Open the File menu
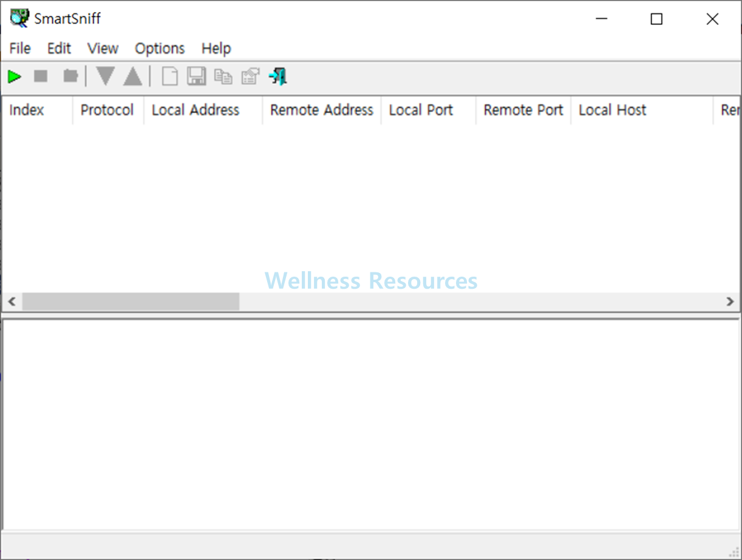This screenshot has height=560, width=742. (x=20, y=49)
